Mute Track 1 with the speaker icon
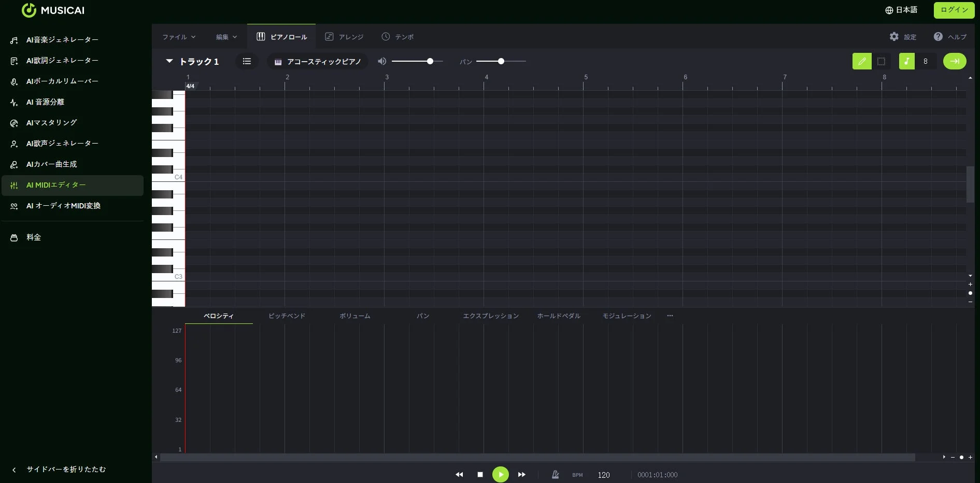 tap(382, 61)
